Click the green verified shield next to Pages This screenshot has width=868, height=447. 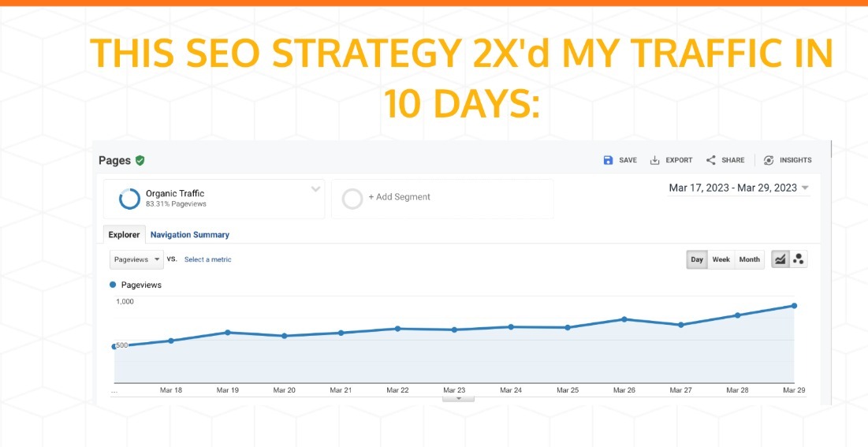point(140,161)
